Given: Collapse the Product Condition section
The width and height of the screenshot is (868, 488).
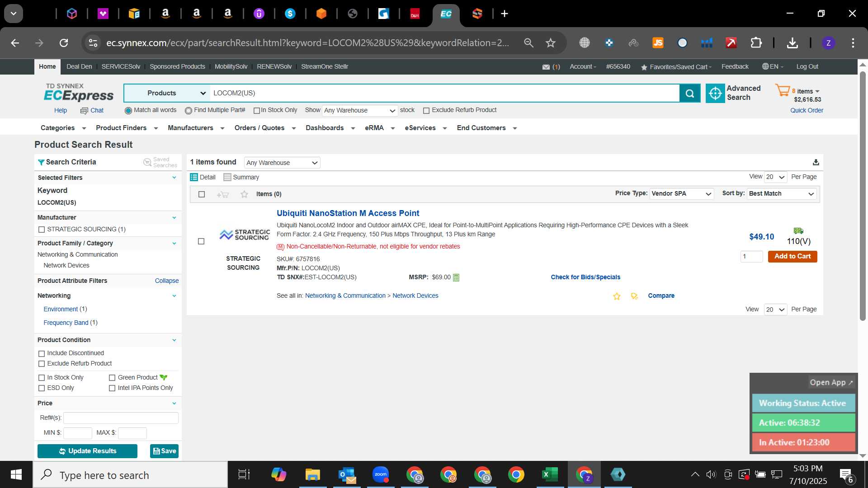Looking at the screenshot, I should point(174,340).
